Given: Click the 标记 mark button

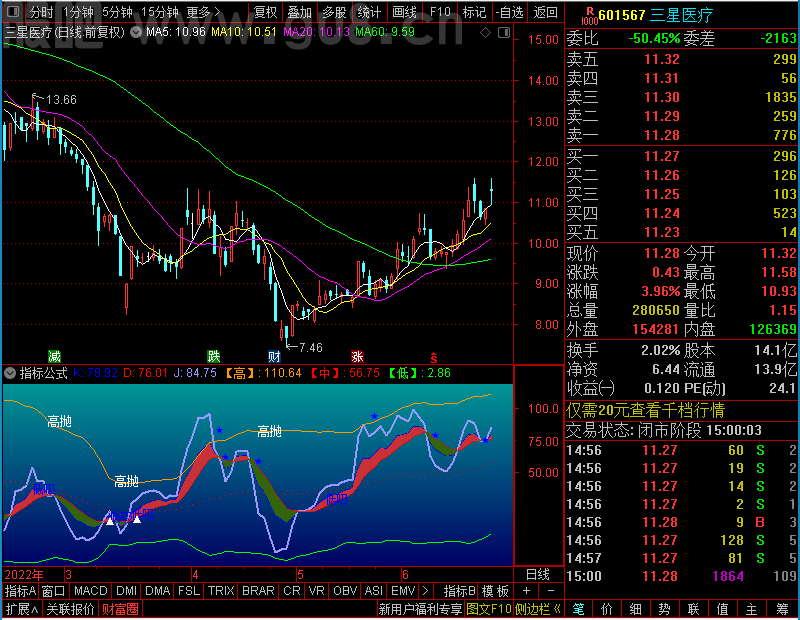Looking at the screenshot, I should pos(474,12).
